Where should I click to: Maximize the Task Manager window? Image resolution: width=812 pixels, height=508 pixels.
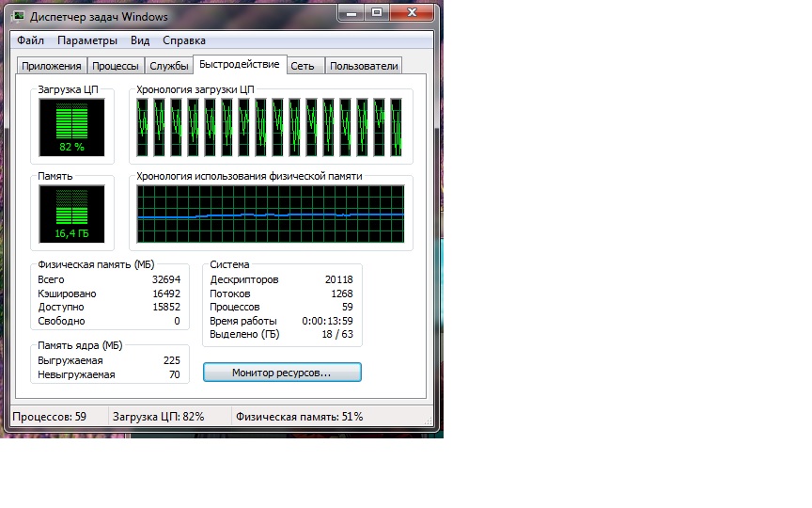click(377, 12)
